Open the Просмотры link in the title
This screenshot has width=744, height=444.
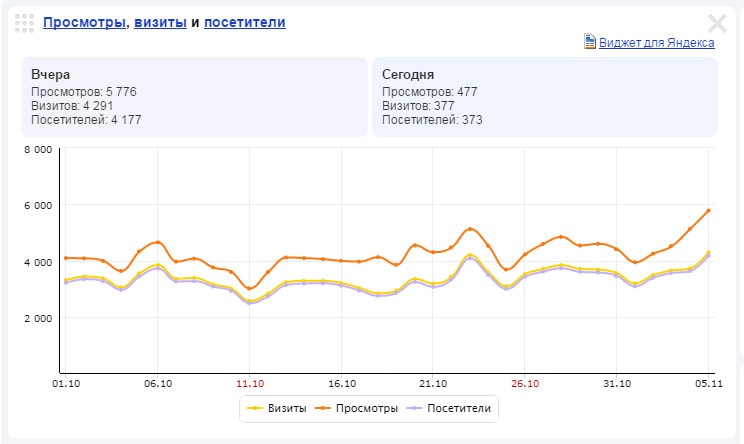coord(85,22)
